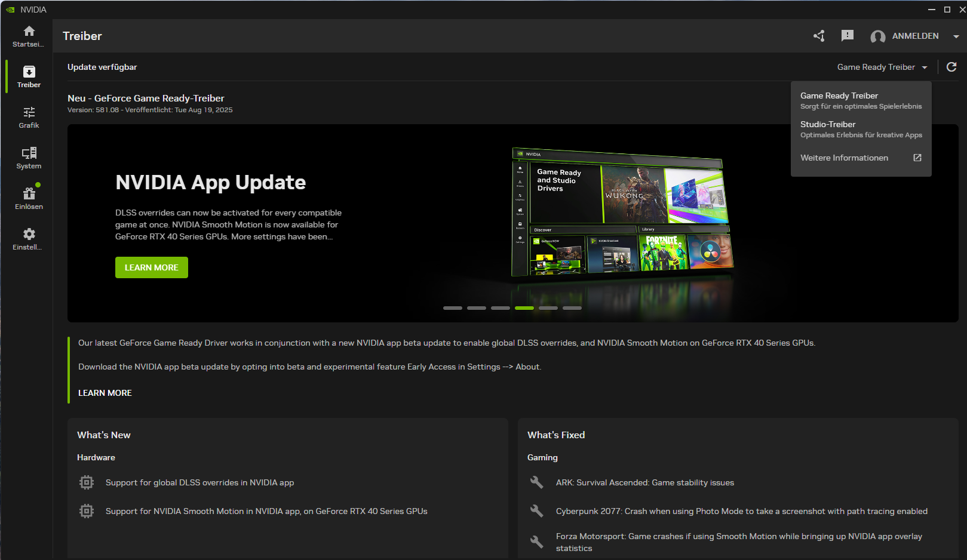
Task: Click wrench icon beside Forza Motorsport fix
Action: (537, 542)
